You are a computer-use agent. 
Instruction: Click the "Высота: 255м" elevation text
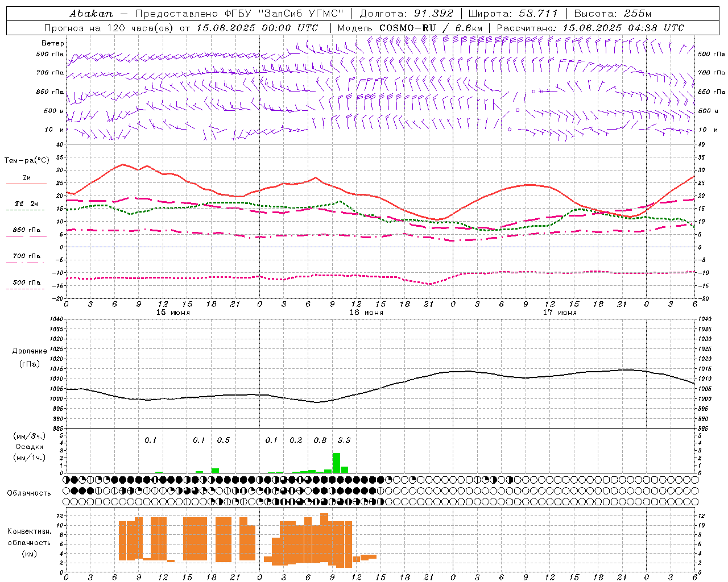tap(613, 14)
